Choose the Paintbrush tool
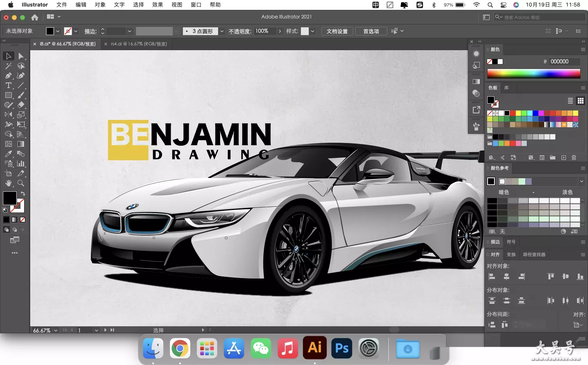588x365 pixels. 21,95
